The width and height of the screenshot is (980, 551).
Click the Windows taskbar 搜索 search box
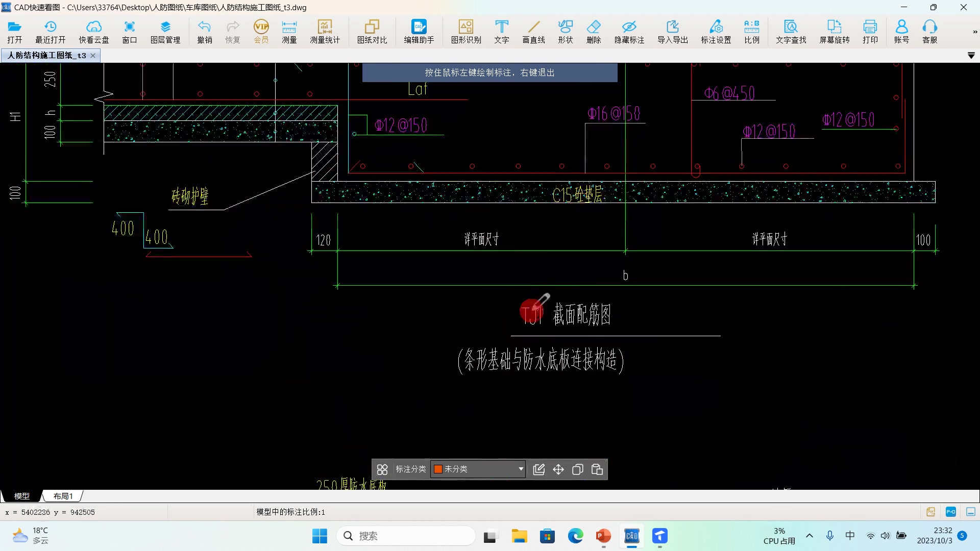[406, 536]
